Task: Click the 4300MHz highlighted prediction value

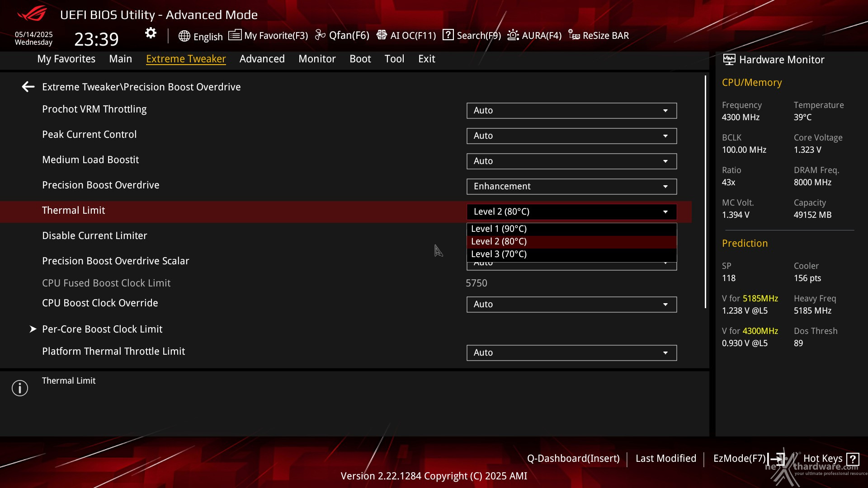Action: click(x=760, y=331)
